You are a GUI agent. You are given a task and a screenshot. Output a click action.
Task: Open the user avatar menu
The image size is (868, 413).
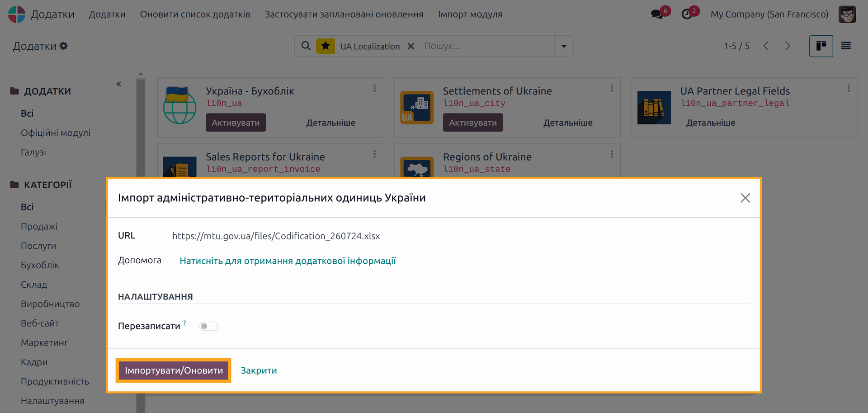click(847, 14)
